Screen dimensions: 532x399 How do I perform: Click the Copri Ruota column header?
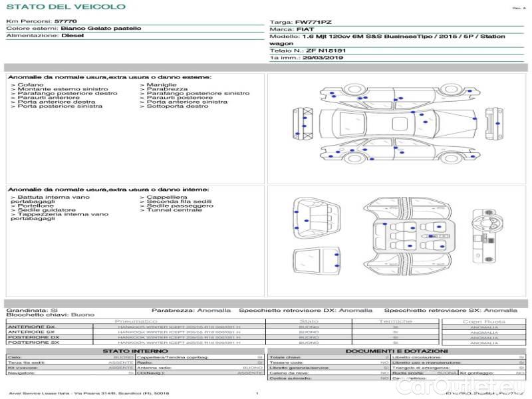483,321
